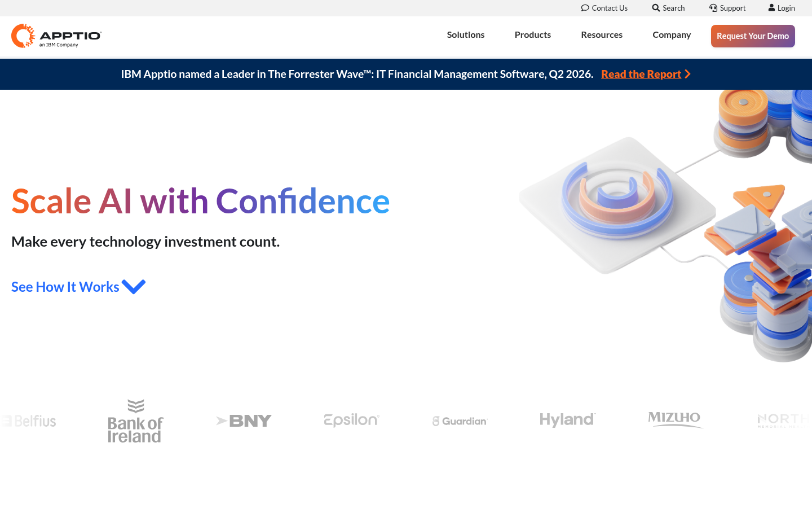Viewport: 812px width, 508px height.
Task: Click the Guardian logo
Action: click(460, 421)
